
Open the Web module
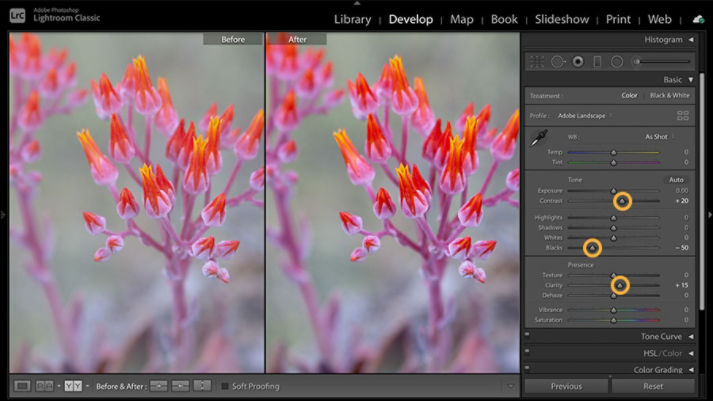(x=659, y=20)
